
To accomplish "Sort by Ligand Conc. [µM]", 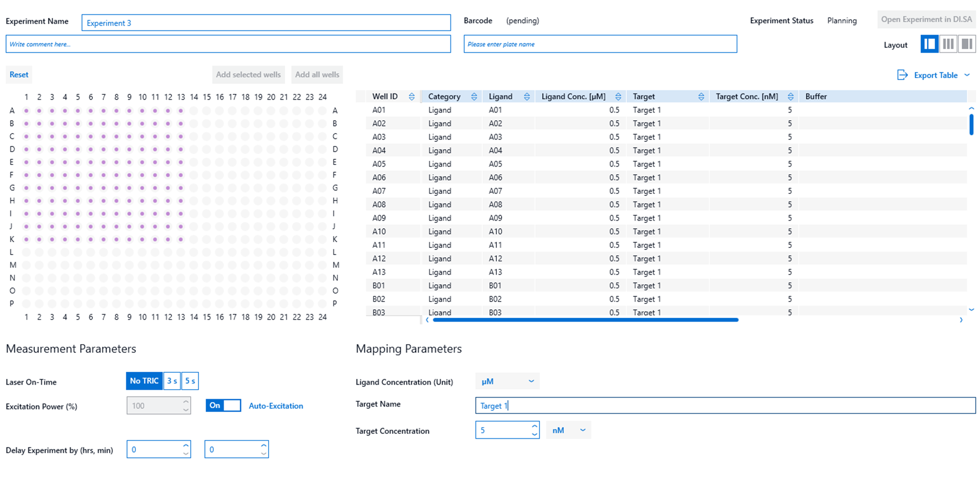I will [618, 96].
